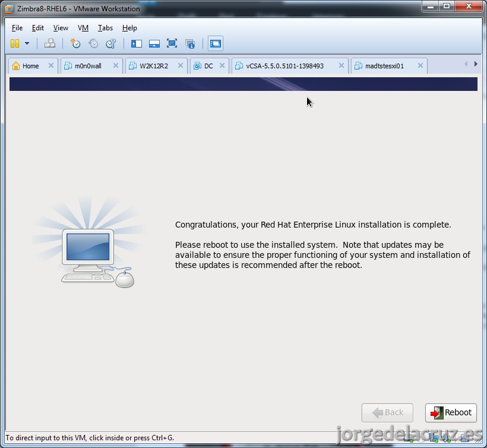
Task: Show or hide the library sidebar
Action: [x=137, y=43]
